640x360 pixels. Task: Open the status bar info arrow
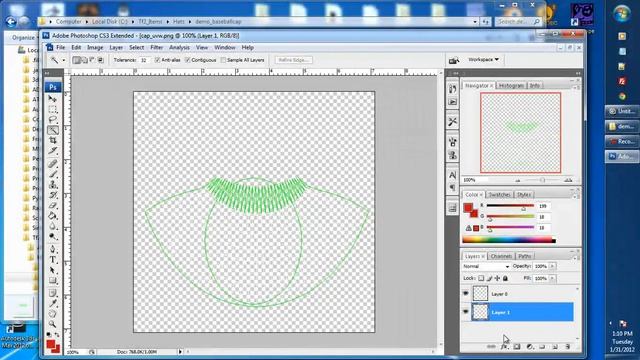click(180, 351)
